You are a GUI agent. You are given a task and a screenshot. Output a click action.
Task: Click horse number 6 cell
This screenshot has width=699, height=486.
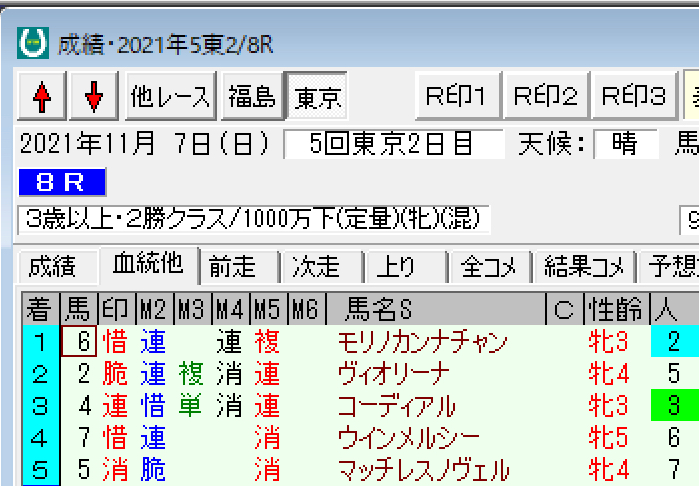click(79, 342)
